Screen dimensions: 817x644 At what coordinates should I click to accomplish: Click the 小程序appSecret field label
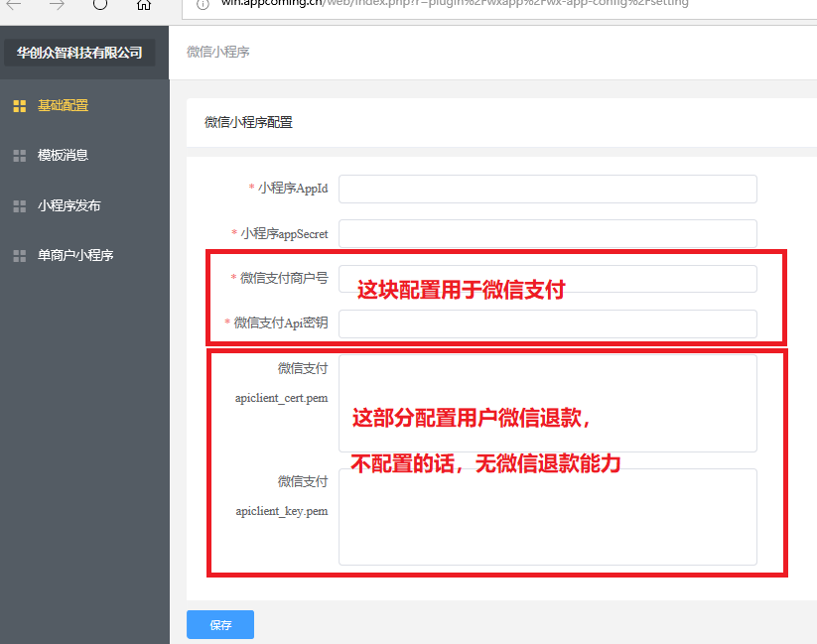pos(285,234)
